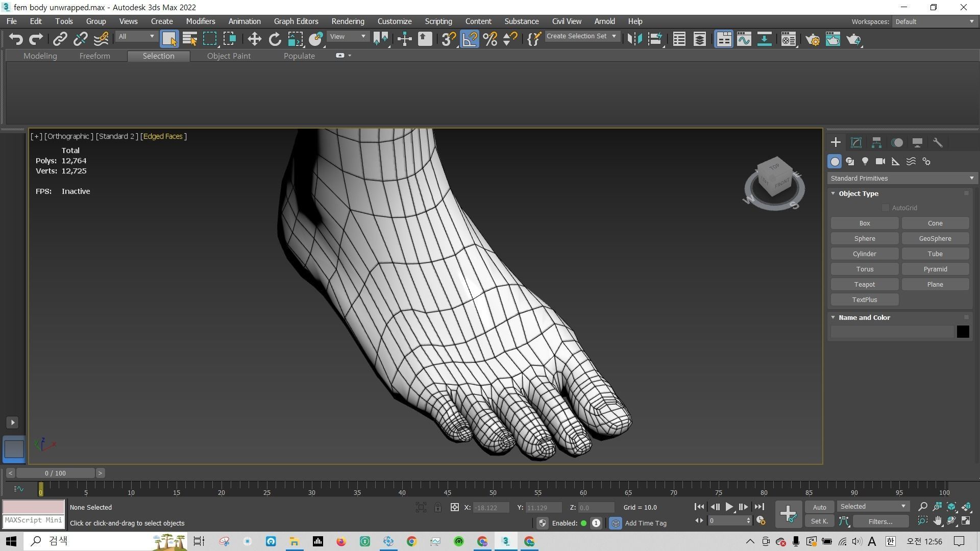This screenshot has height=551, width=980.
Task: Toggle Percent Snap button
Action: pos(490,39)
